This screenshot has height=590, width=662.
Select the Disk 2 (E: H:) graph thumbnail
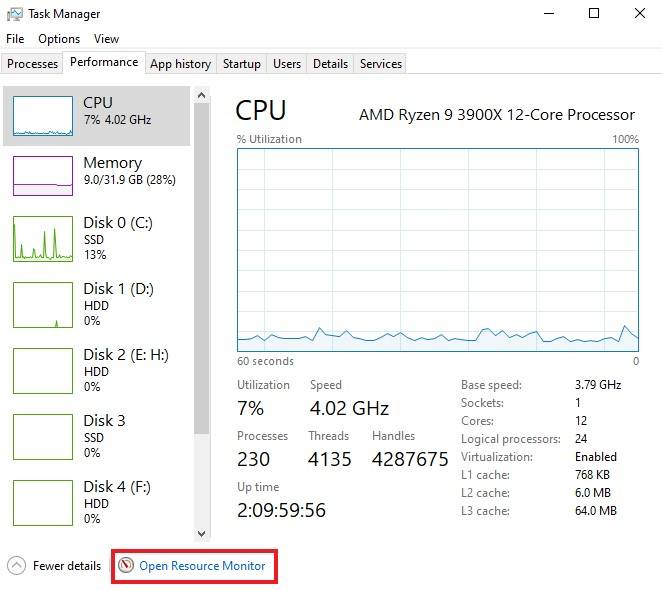pos(43,371)
